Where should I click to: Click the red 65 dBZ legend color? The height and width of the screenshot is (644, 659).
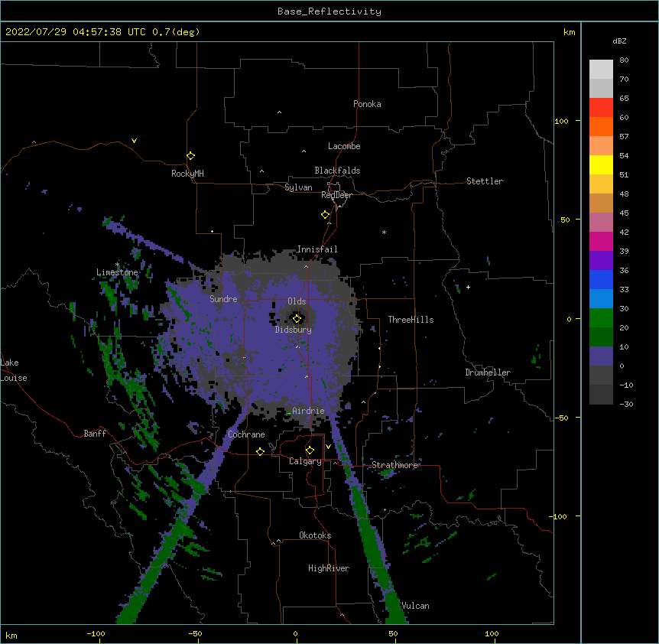[x=601, y=108]
